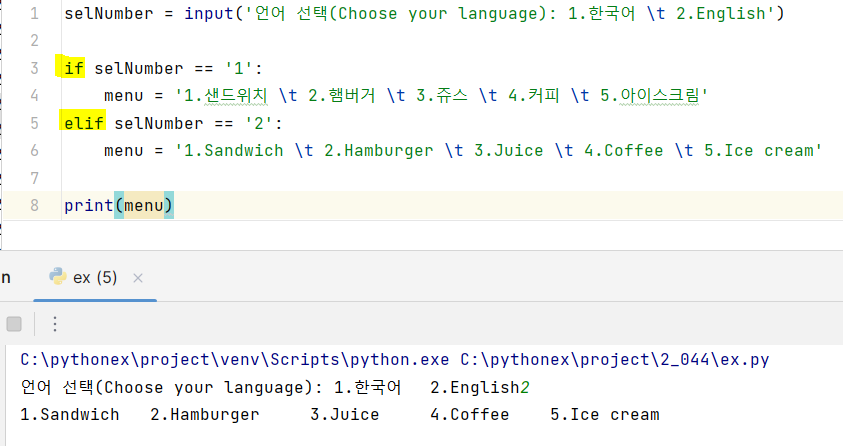843x446 pixels.
Task: Stop the running process with the stop button
Action: tap(14, 324)
